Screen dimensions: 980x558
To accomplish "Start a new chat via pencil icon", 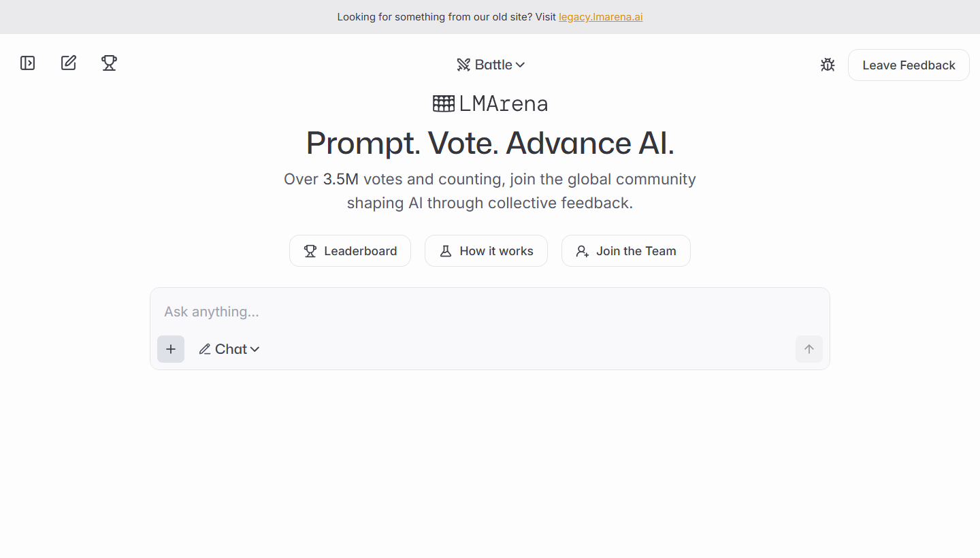I will tap(69, 63).
